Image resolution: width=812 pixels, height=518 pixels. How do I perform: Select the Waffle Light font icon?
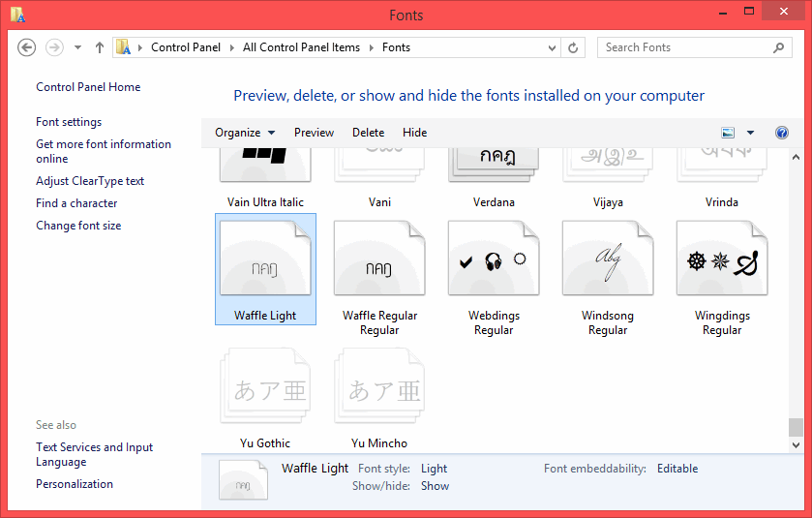265,258
